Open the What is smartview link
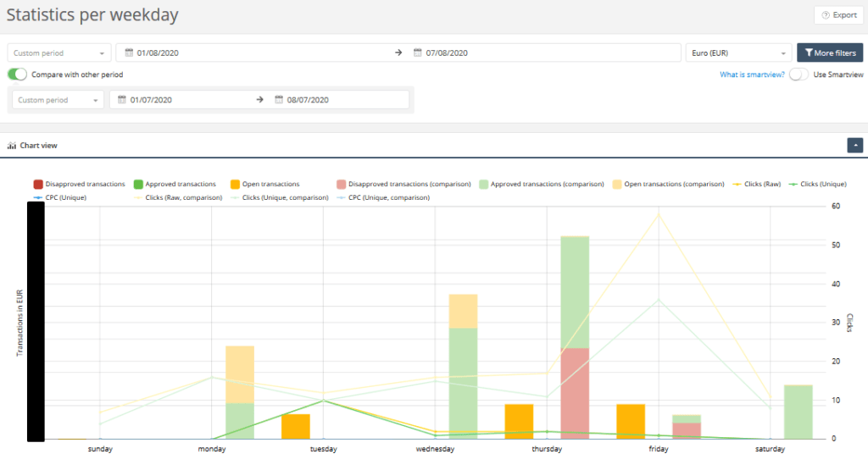This screenshot has height=465, width=868. click(752, 75)
